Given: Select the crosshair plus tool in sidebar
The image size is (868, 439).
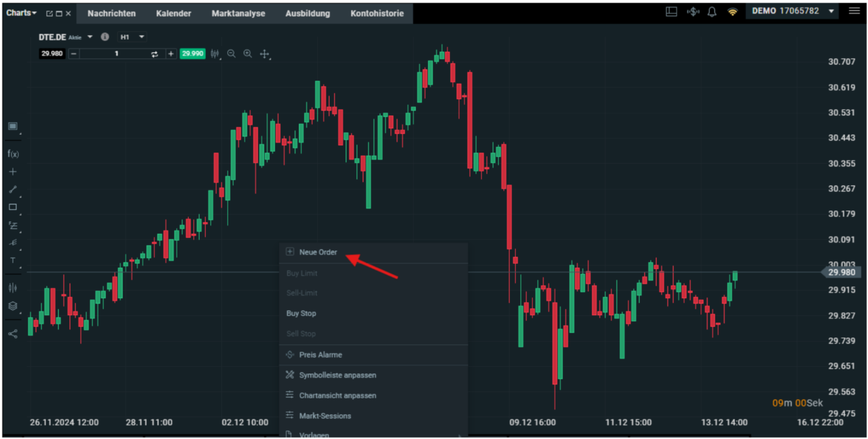Looking at the screenshot, I should (x=13, y=172).
